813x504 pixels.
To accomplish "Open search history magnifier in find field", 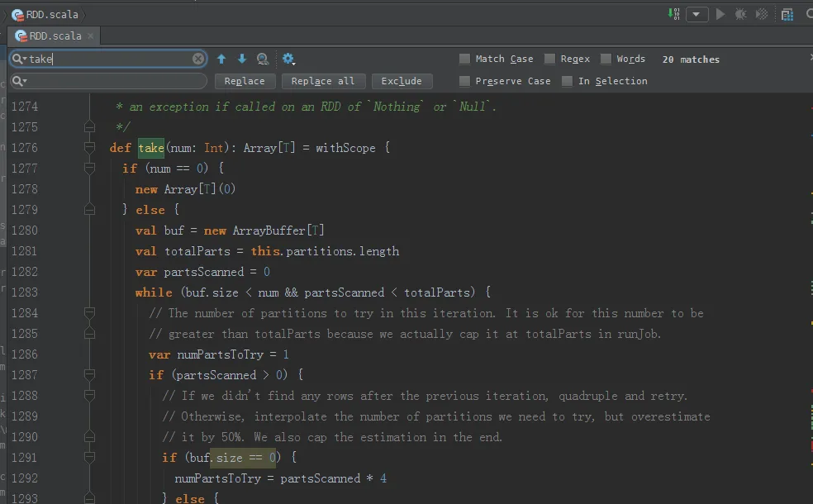I will pos(19,59).
